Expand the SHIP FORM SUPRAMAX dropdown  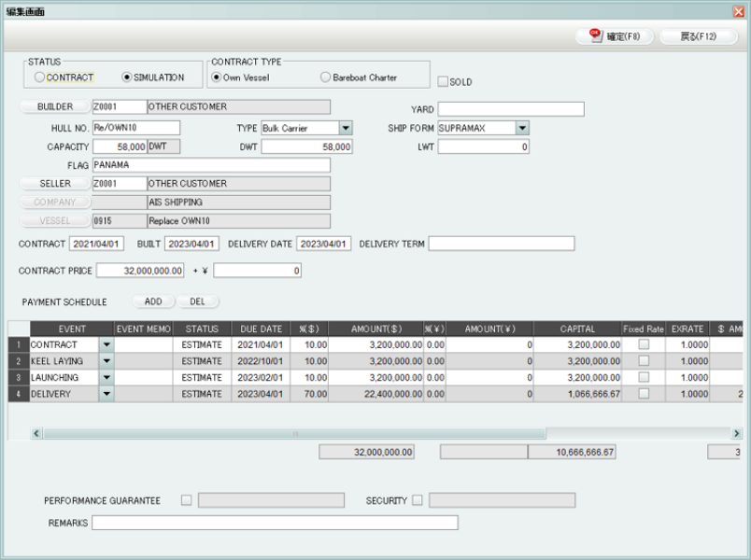coord(522,128)
